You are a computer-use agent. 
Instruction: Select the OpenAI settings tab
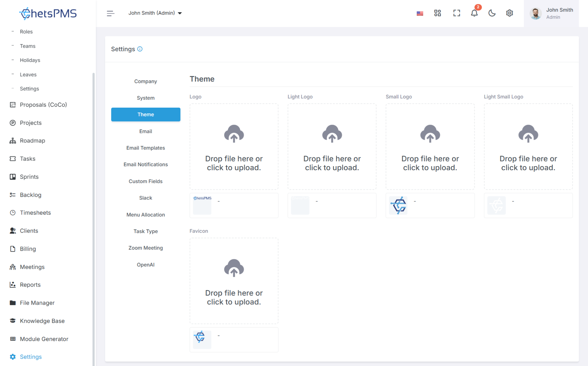(146, 265)
